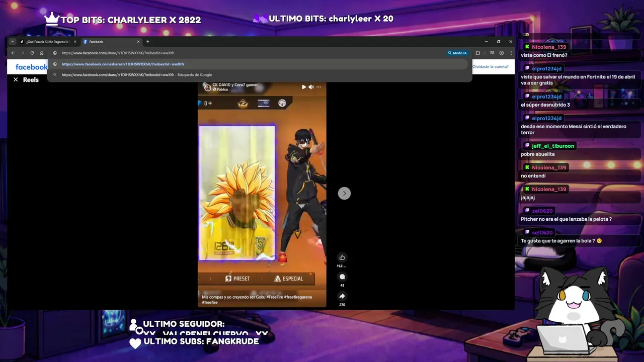Click the #freefire hashtag on the second caption line

[210, 303]
